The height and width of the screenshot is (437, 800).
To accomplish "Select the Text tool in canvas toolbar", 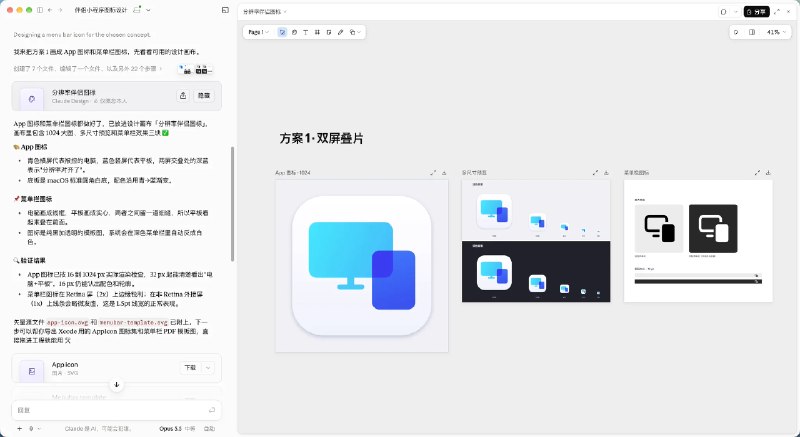I will pos(306,32).
